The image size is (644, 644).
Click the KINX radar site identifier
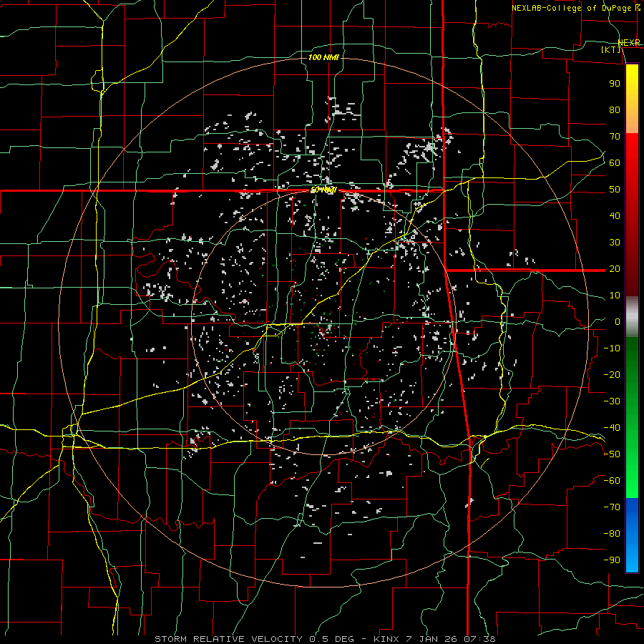pos(386,639)
